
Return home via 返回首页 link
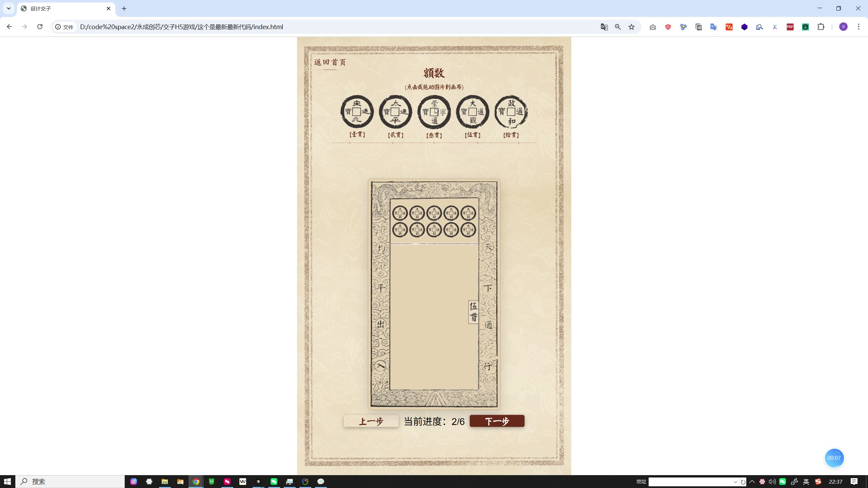[330, 62]
